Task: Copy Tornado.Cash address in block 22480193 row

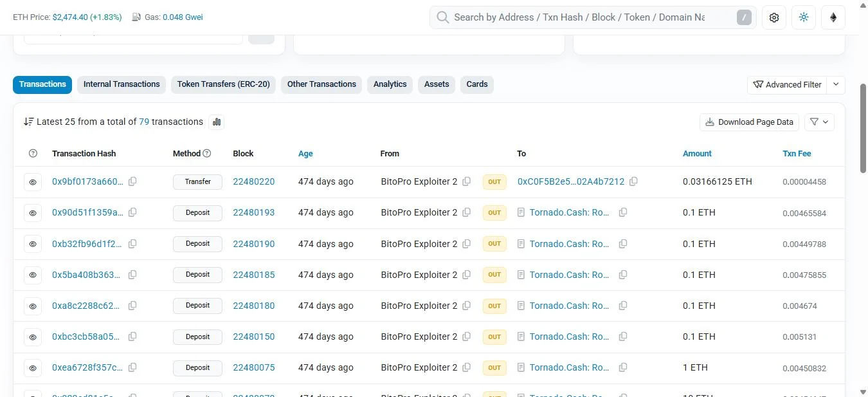Action: coord(623,212)
